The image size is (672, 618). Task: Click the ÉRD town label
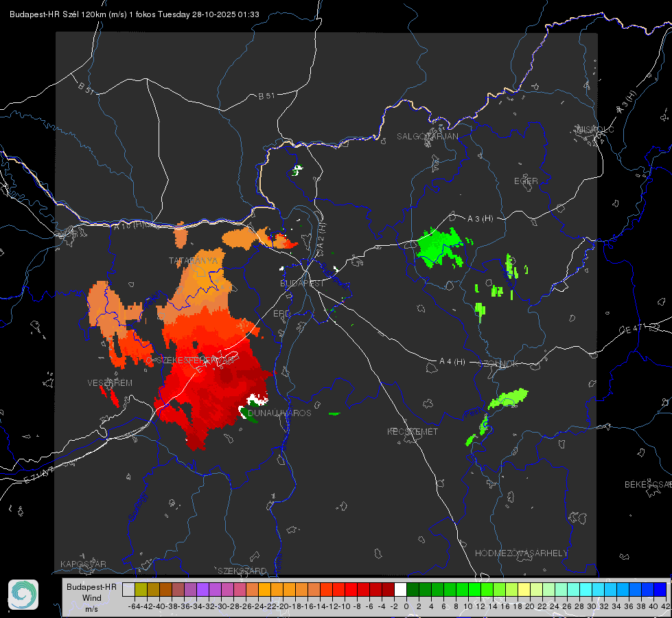pyautogui.click(x=281, y=314)
